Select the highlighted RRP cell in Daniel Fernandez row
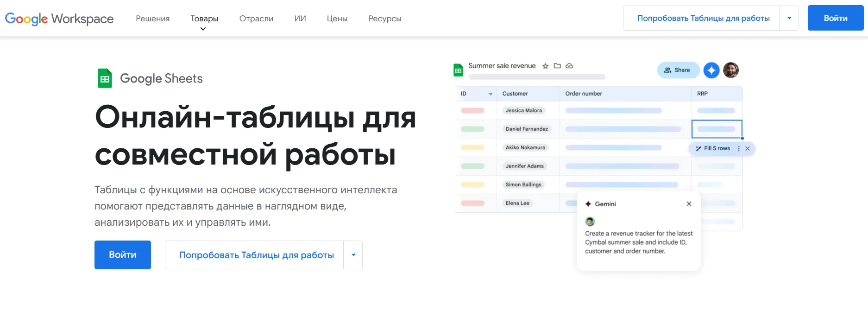 717,129
